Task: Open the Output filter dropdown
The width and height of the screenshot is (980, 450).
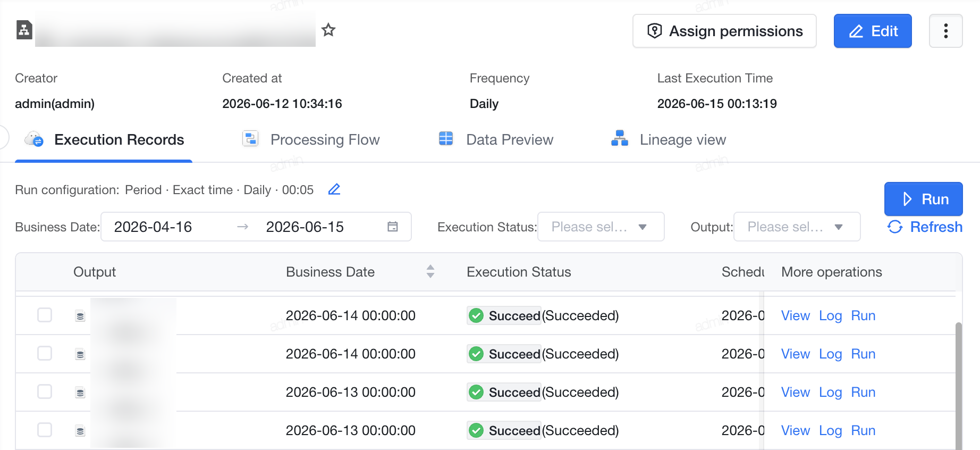Action: coord(797,227)
